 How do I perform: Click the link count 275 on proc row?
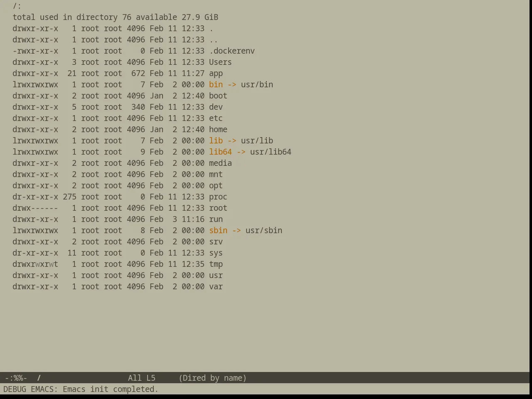69,197
